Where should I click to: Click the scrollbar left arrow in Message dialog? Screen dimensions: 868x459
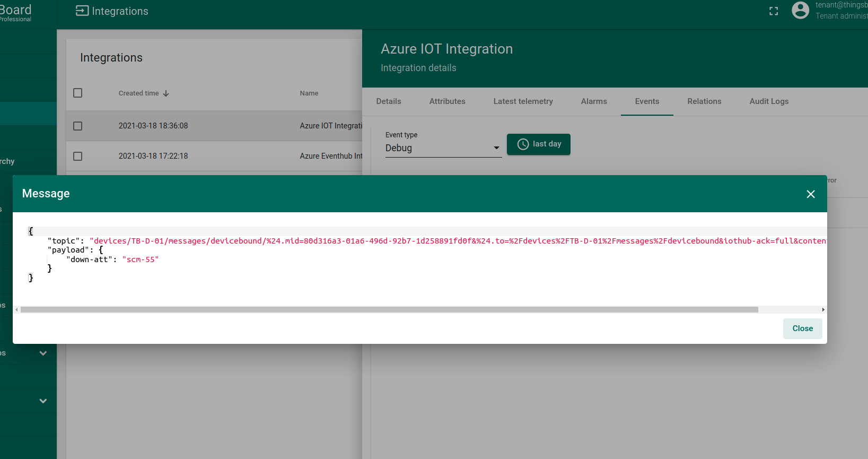(x=16, y=309)
